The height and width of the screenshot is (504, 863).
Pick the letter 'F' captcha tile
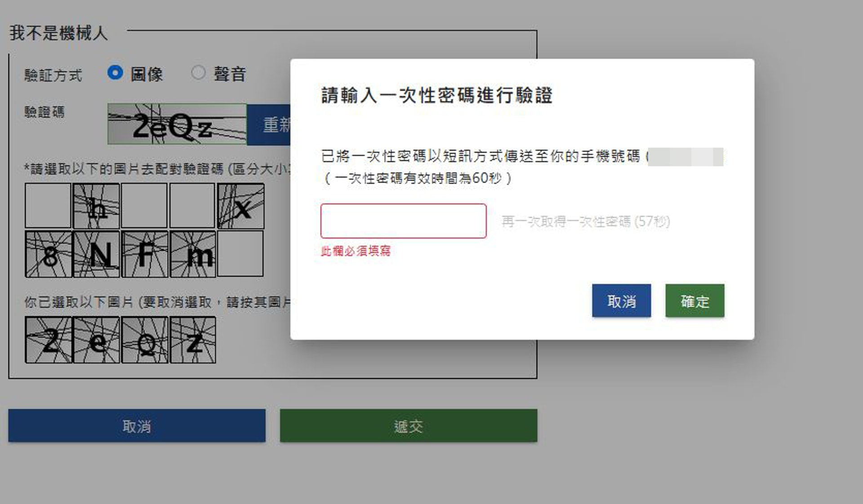144,254
